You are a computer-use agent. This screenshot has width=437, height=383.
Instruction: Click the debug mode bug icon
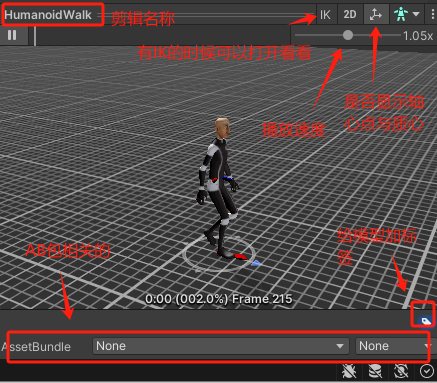coord(349,371)
